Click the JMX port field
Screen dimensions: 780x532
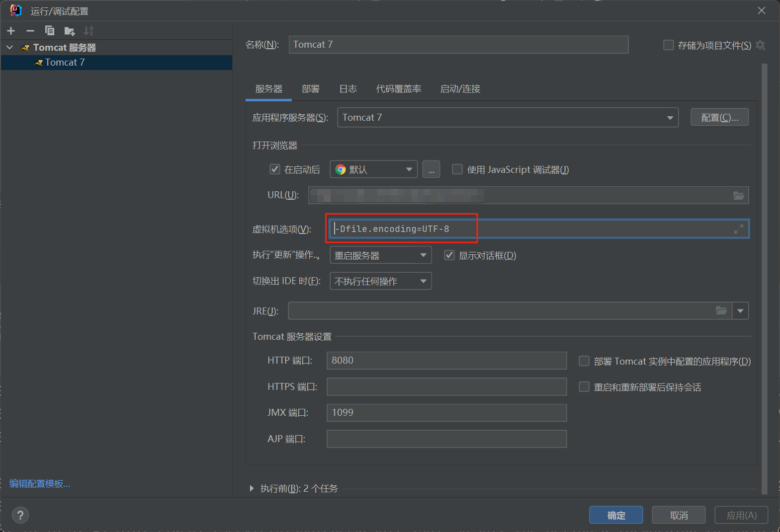[446, 413]
